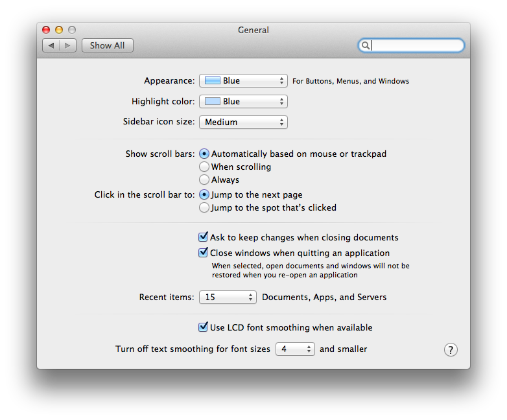Select Jump to the spot that's clicked
Image resolution: width=507 pixels, height=420 pixels.
pos(268,207)
